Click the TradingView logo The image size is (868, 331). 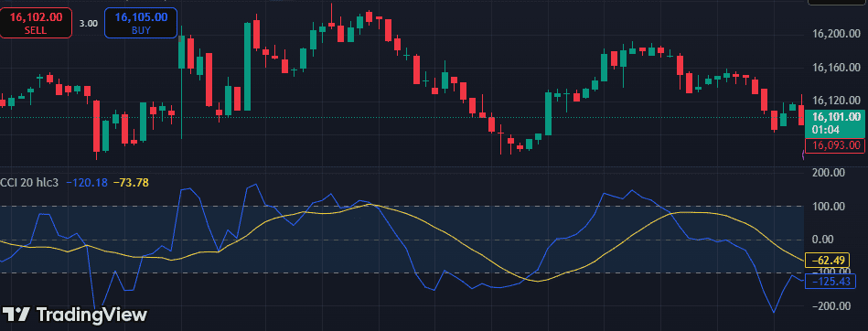[x=75, y=315]
